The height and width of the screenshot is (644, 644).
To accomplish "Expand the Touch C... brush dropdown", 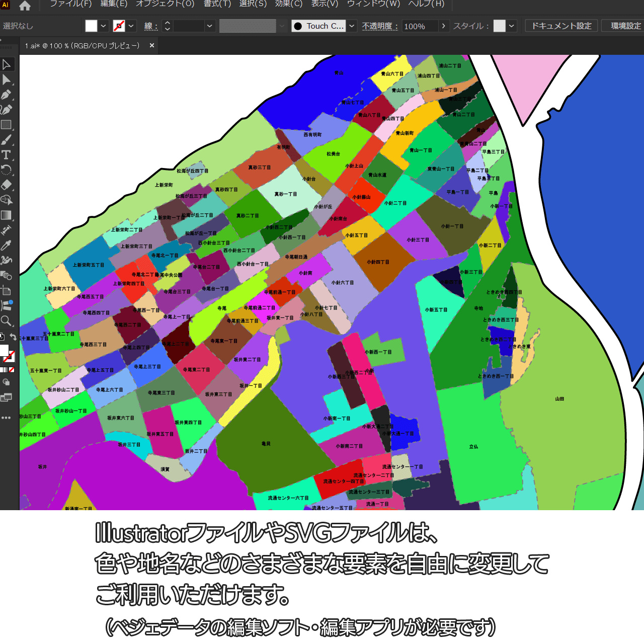I will (352, 26).
